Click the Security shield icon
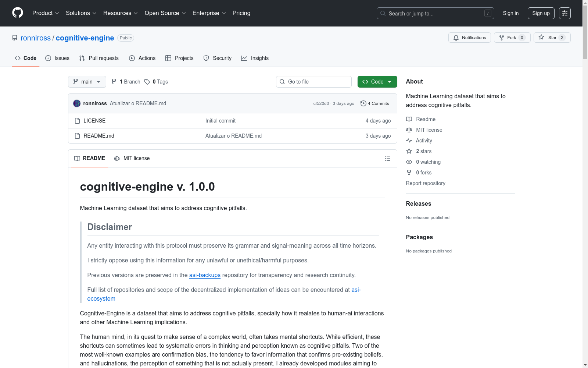The image size is (588, 368). tap(206, 58)
